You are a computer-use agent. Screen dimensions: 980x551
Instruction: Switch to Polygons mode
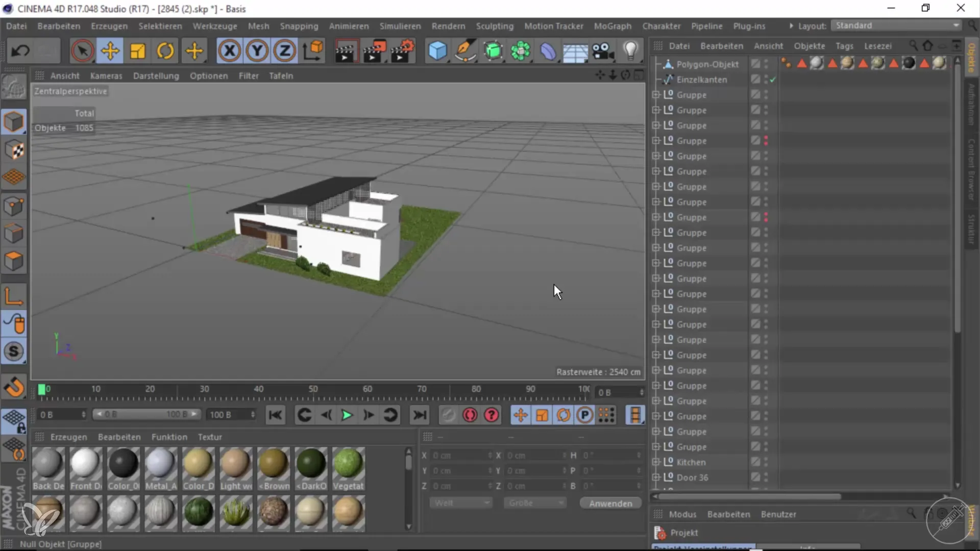[x=14, y=261]
